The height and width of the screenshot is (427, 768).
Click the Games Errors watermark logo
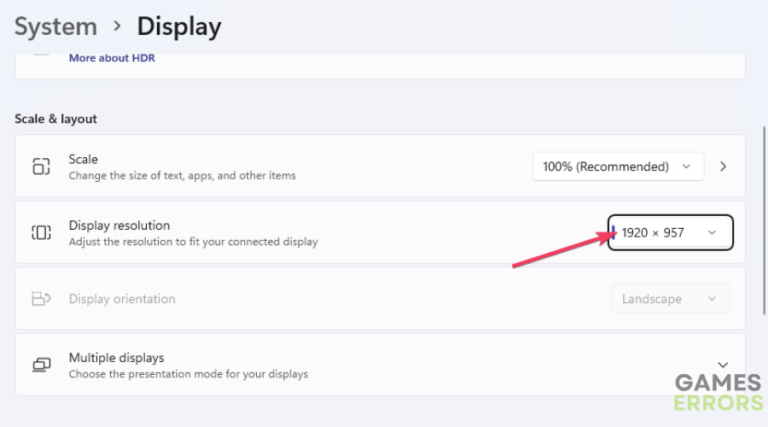(719, 392)
